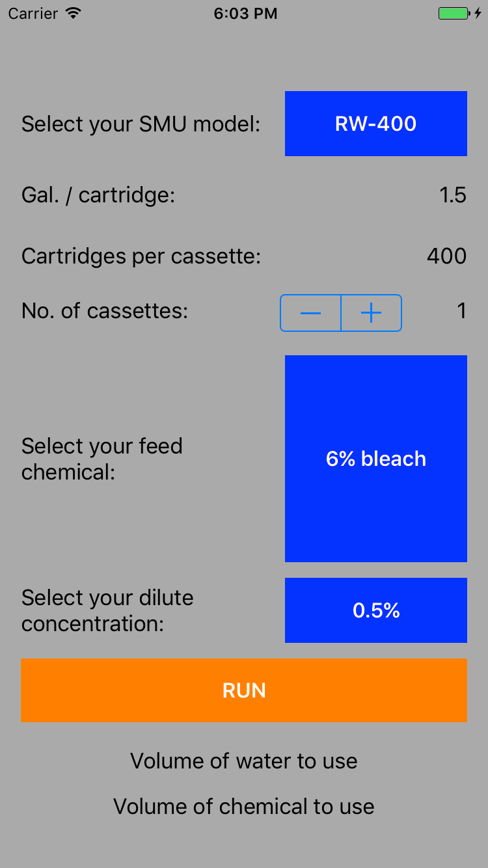The width and height of the screenshot is (488, 868).
Task: Click the Wi-Fi icon in the status bar
Action: click(74, 13)
